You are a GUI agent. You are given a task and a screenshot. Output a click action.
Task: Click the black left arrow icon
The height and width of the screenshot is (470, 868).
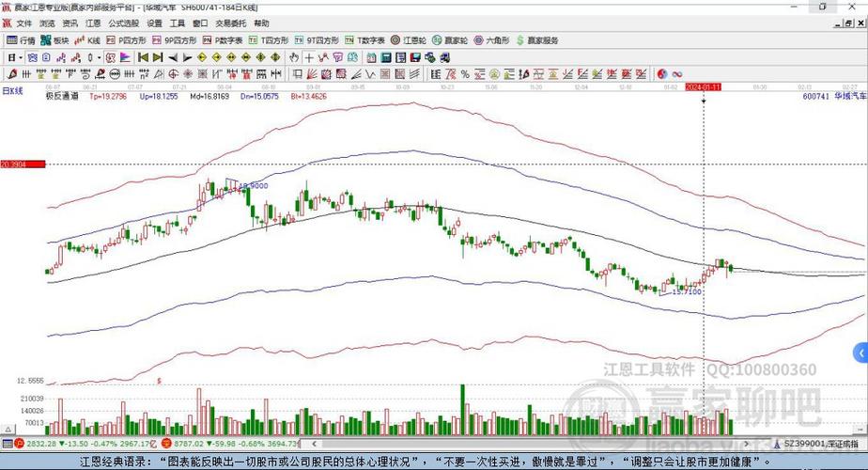173,57
